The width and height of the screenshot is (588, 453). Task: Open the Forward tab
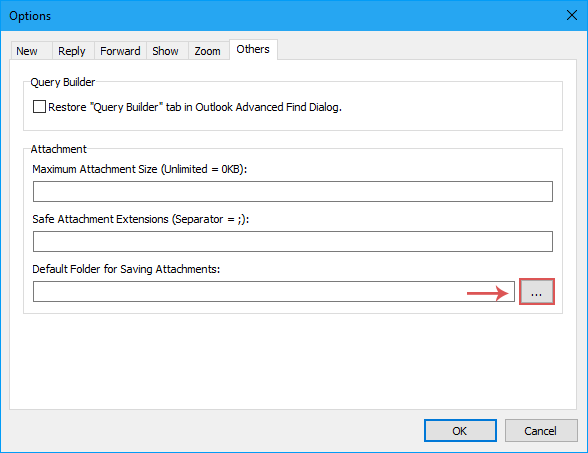point(120,51)
